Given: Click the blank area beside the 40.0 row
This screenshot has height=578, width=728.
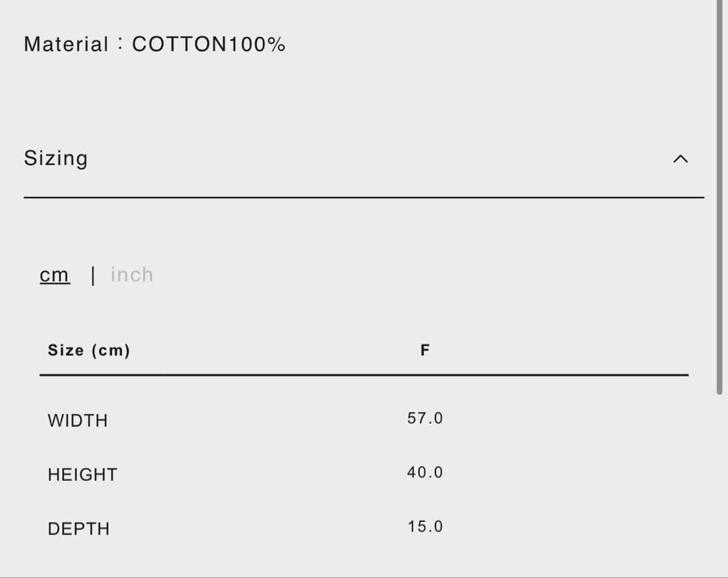Looking at the screenshot, I should tap(573, 473).
